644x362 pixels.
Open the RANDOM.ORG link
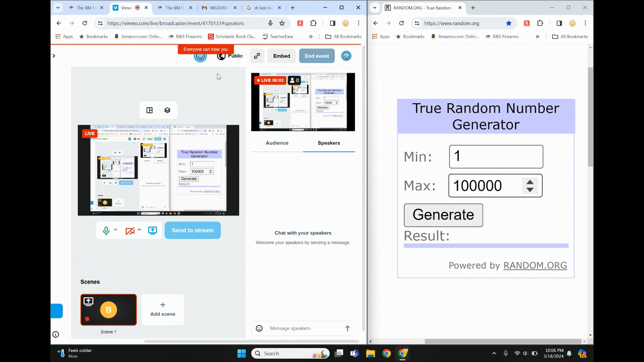click(535, 265)
